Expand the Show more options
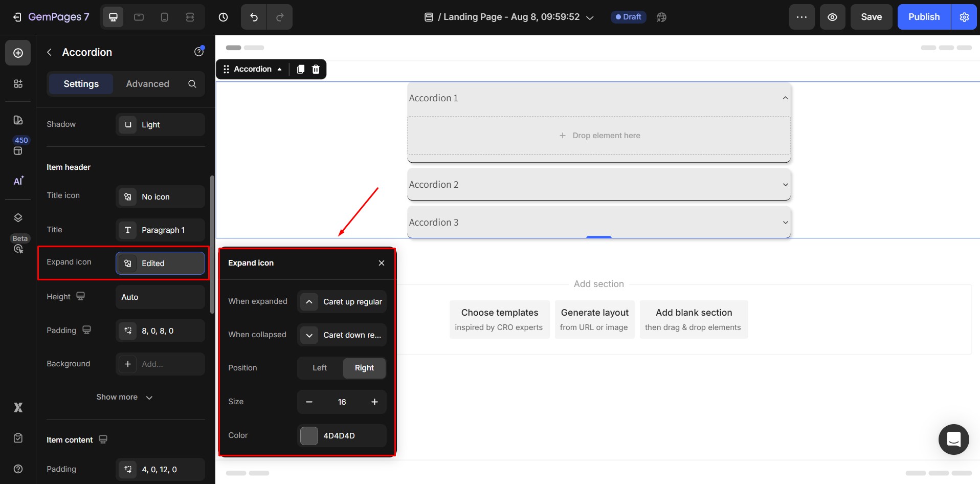980x484 pixels. click(x=124, y=397)
